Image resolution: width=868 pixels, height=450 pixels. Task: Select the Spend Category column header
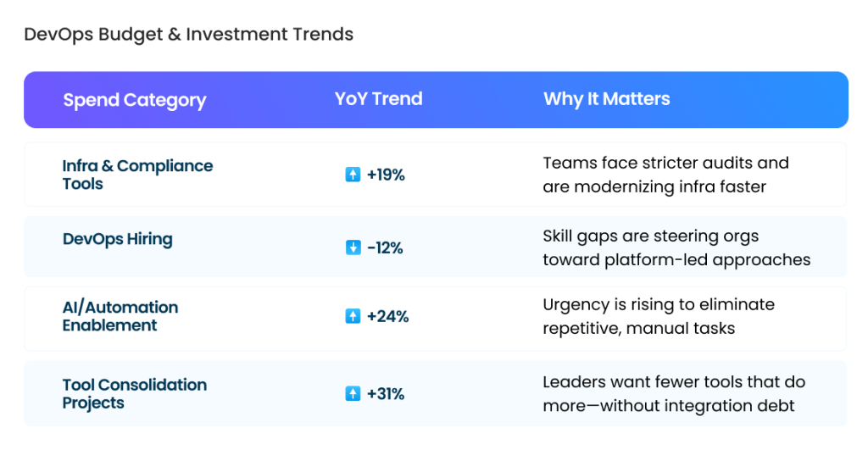134,100
